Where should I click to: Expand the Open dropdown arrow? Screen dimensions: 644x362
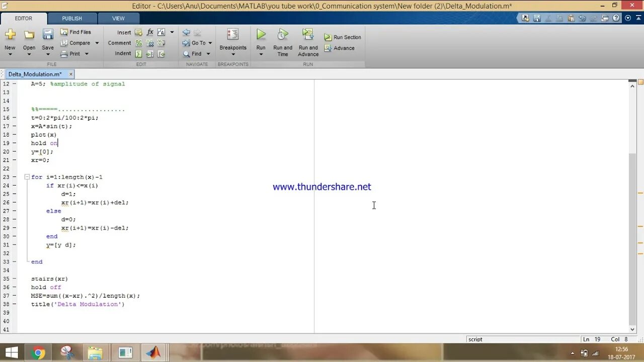(x=29, y=54)
